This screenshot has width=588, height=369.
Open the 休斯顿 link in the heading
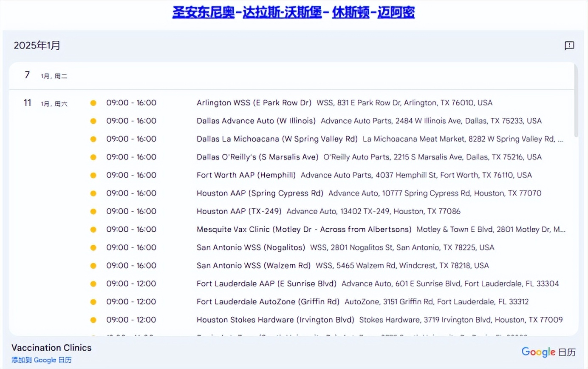click(x=351, y=12)
